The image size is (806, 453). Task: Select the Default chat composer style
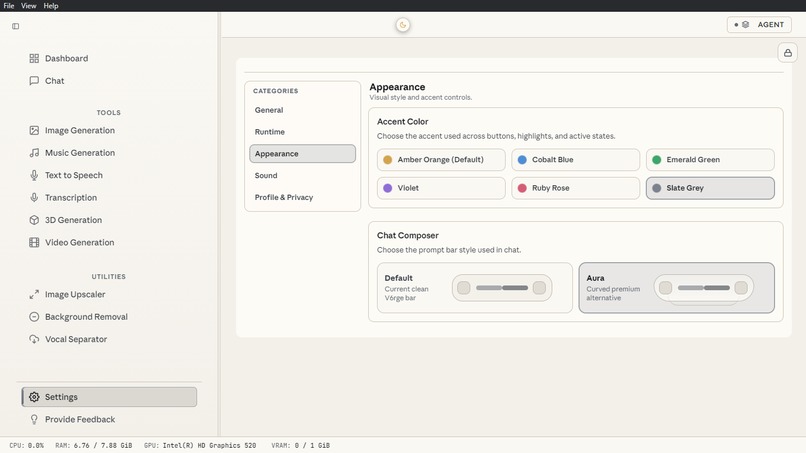(x=474, y=288)
